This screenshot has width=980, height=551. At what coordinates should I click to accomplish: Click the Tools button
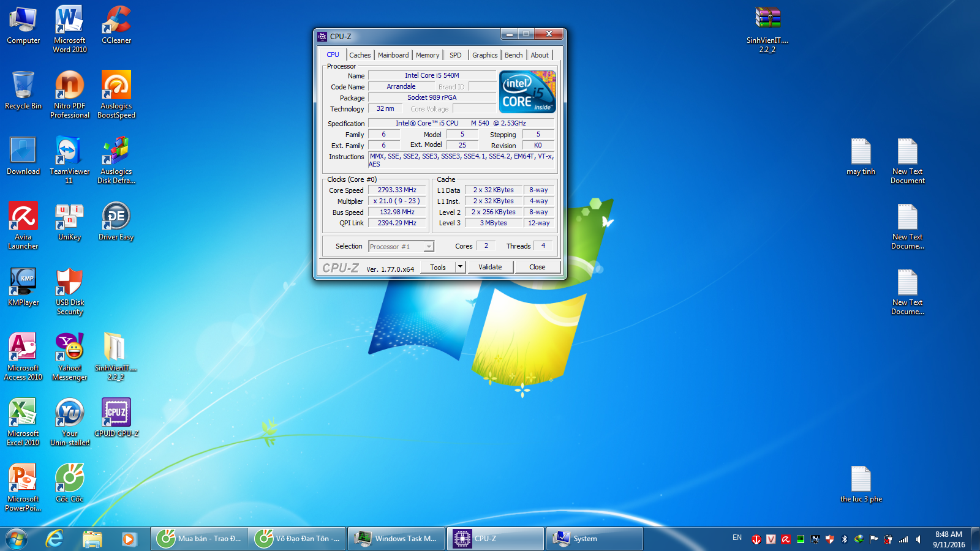[x=437, y=267]
